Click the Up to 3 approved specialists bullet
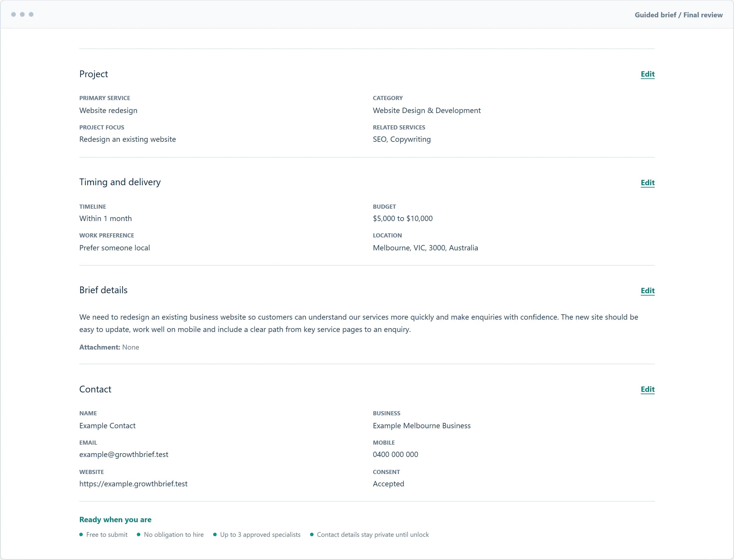The image size is (734, 560). click(257, 534)
